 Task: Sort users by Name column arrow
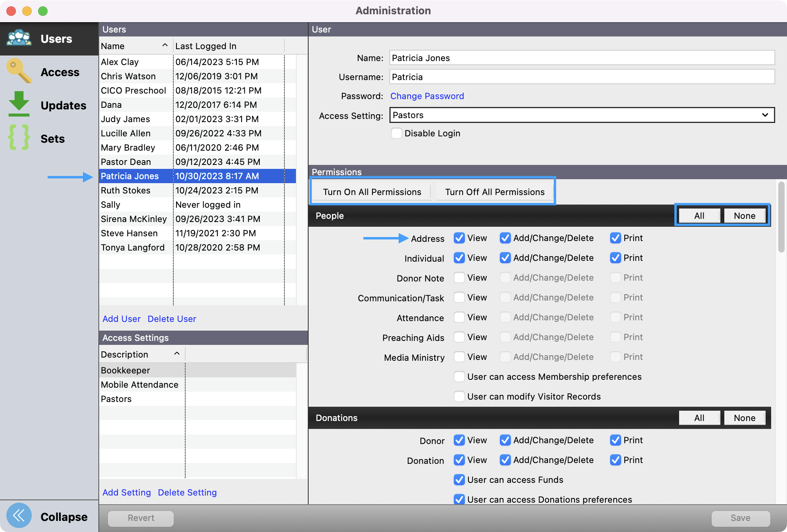click(165, 46)
